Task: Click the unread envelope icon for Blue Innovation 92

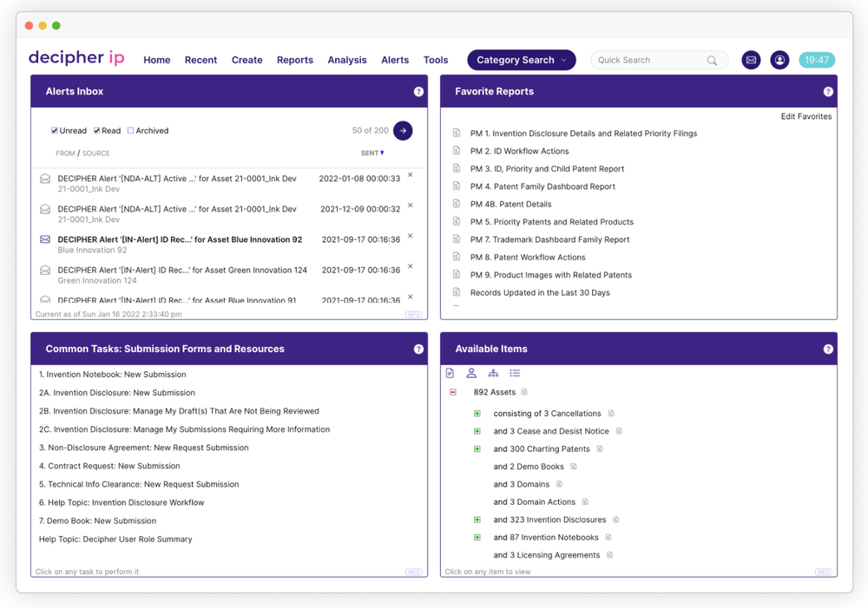Action: pyautogui.click(x=45, y=239)
